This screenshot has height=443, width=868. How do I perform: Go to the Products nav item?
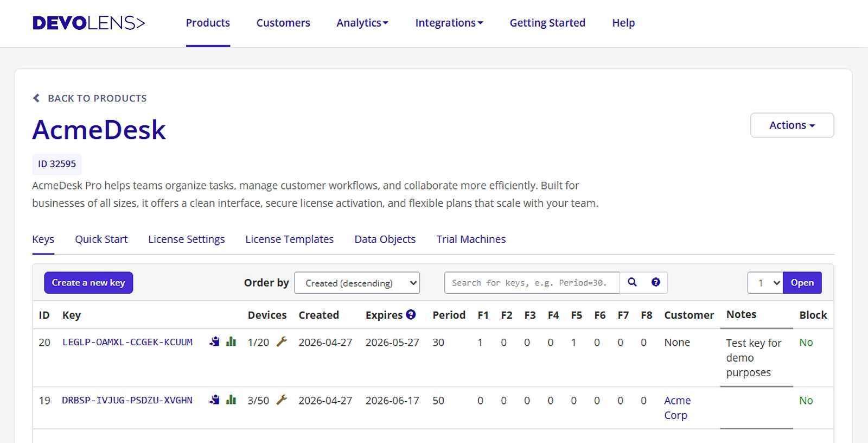click(208, 23)
